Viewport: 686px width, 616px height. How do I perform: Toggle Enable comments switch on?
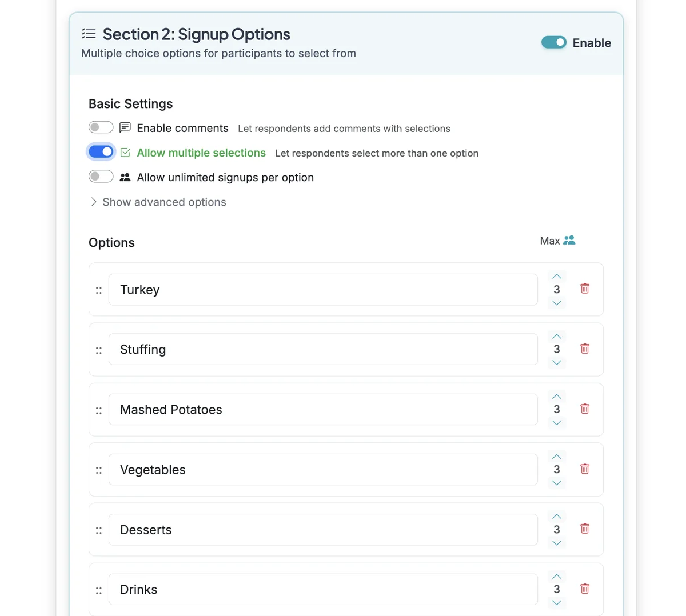click(101, 127)
